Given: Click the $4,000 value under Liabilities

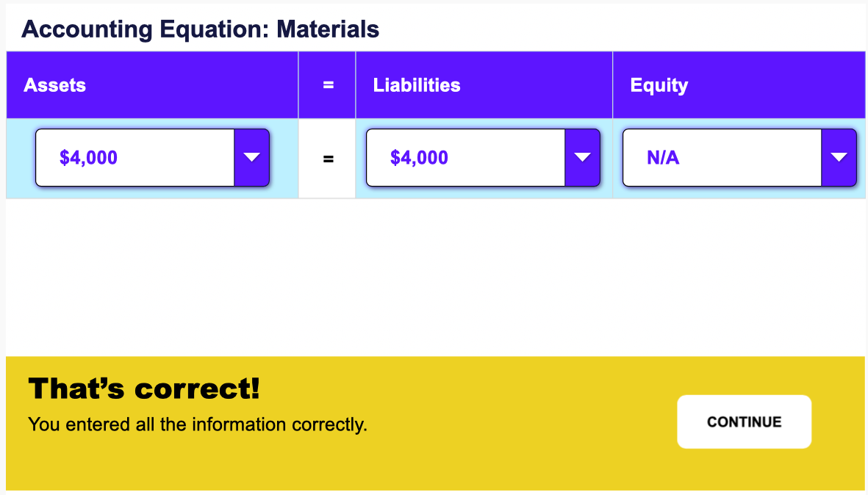Looking at the screenshot, I should [x=420, y=157].
